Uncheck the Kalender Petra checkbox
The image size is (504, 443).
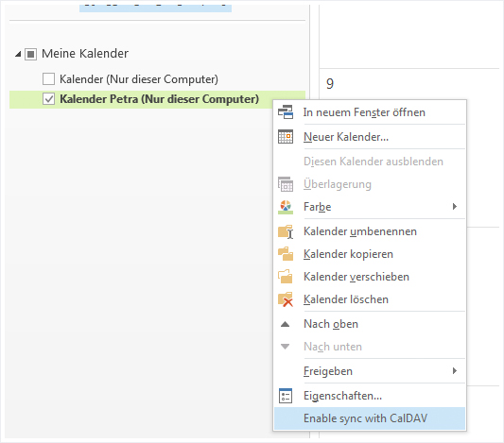[48, 99]
